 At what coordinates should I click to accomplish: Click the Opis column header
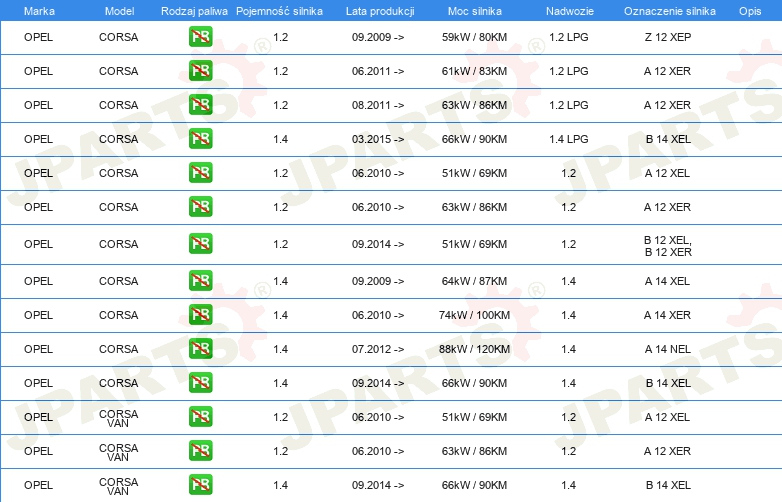750,11
